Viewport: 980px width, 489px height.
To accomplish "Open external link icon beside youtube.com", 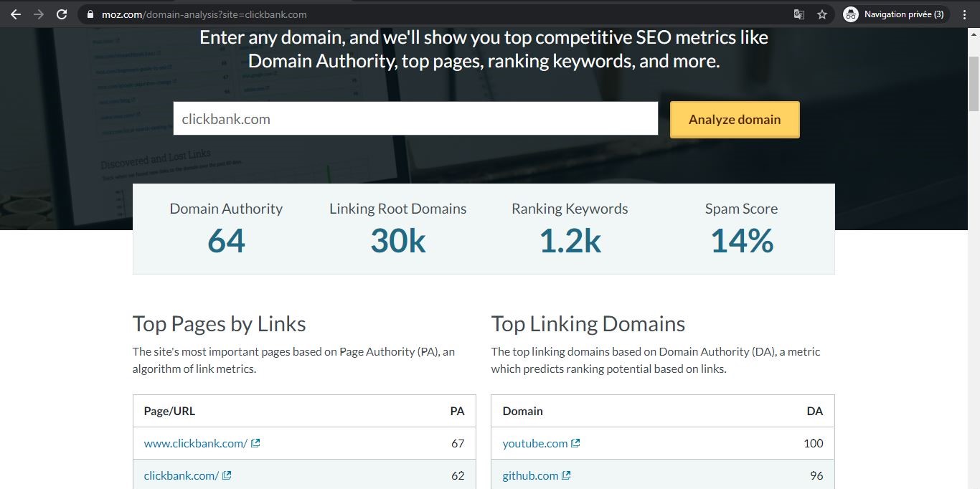I will click(x=575, y=443).
